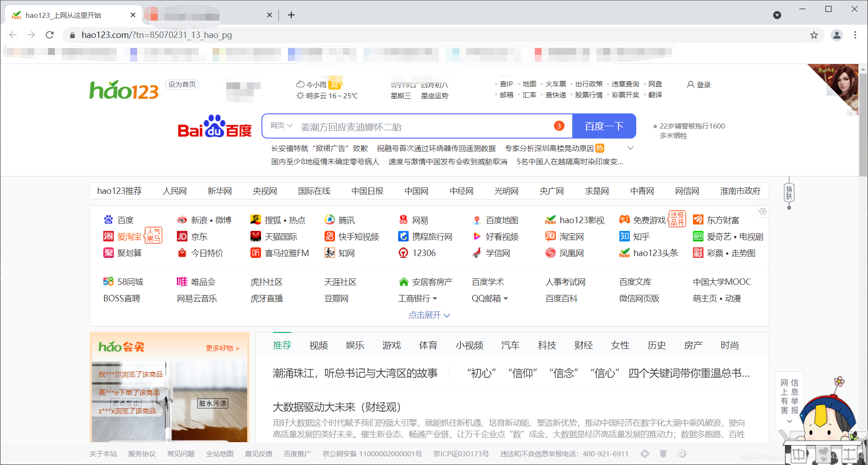Viewport: 868px width, 465px height.
Task: Switch to the 娱乐 tab
Action: click(355, 345)
